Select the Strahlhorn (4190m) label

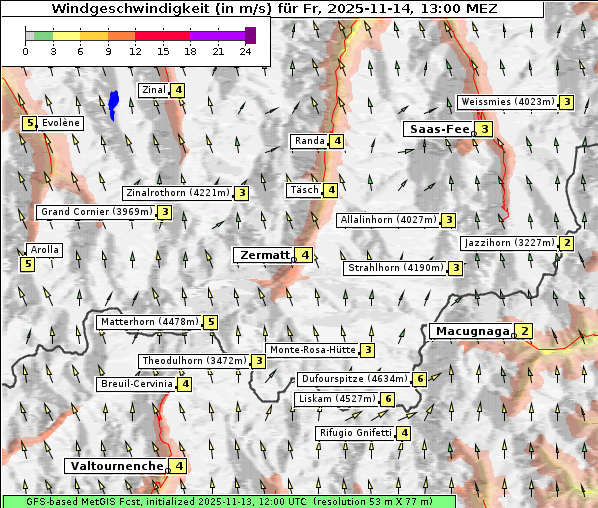[x=395, y=268]
